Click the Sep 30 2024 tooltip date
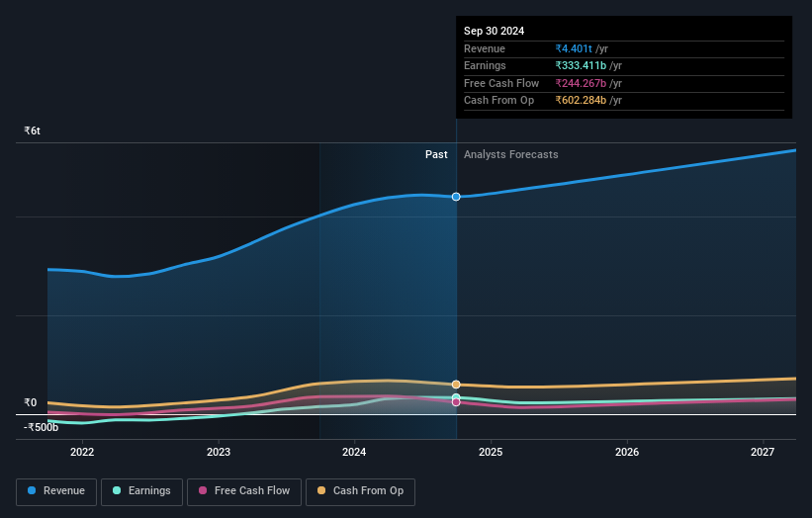This screenshot has width=812, height=518. pos(495,31)
